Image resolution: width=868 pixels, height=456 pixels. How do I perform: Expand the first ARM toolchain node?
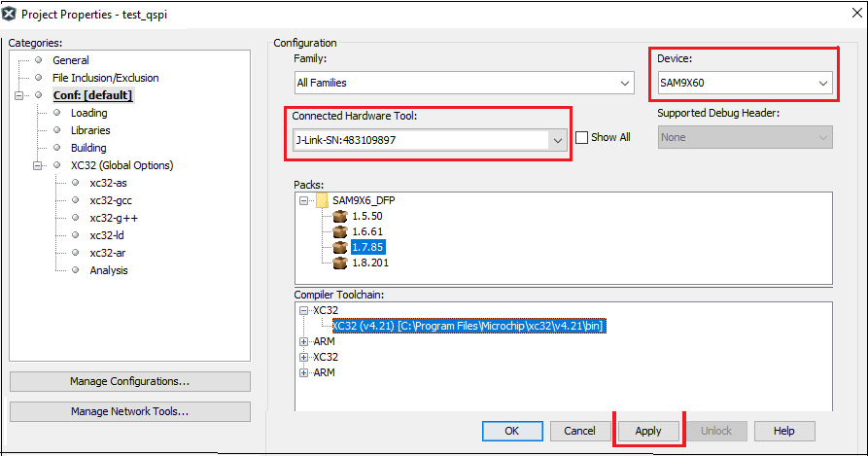click(303, 341)
